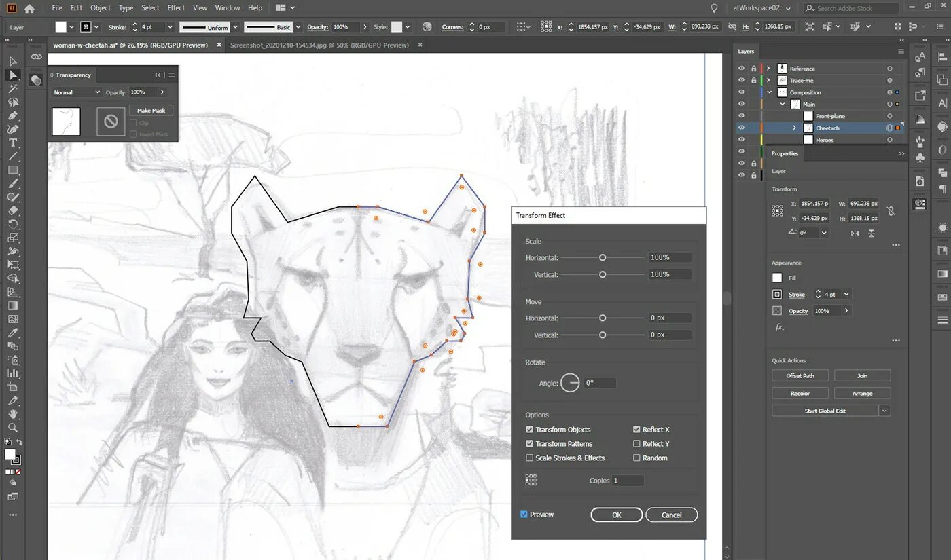Screen dimensions: 951x560
Task: Select the Zoom tool
Action: (x=13, y=428)
